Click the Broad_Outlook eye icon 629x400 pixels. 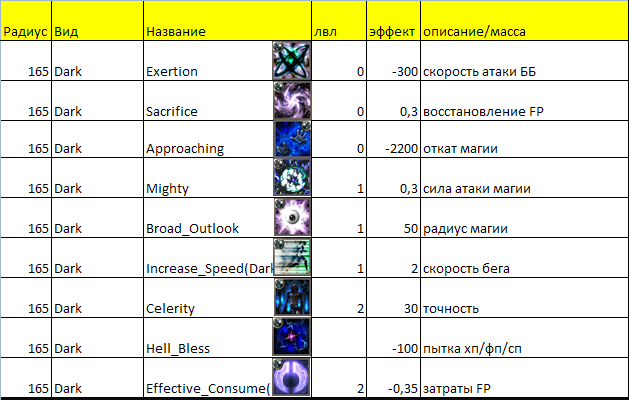tap(292, 218)
